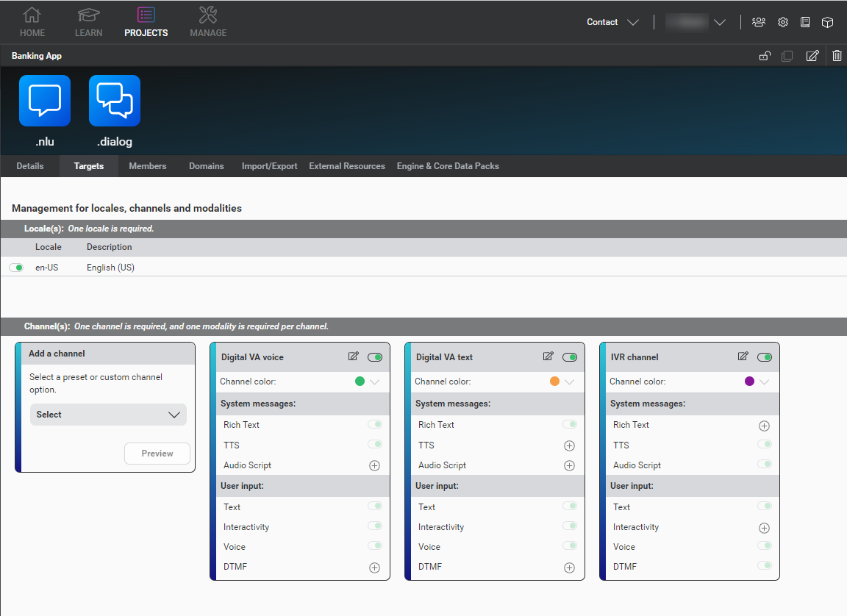The height and width of the screenshot is (616, 847).
Task: Open the settings gear icon
Action: pyautogui.click(x=783, y=22)
